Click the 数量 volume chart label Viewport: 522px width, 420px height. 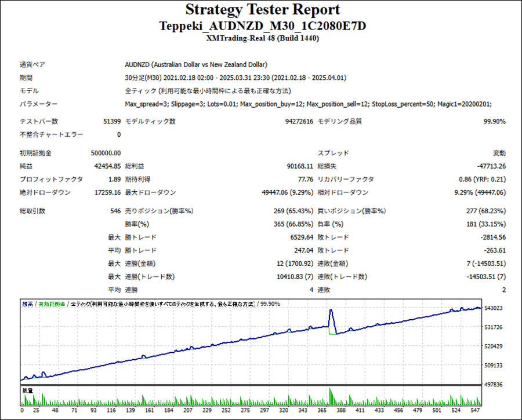click(28, 390)
